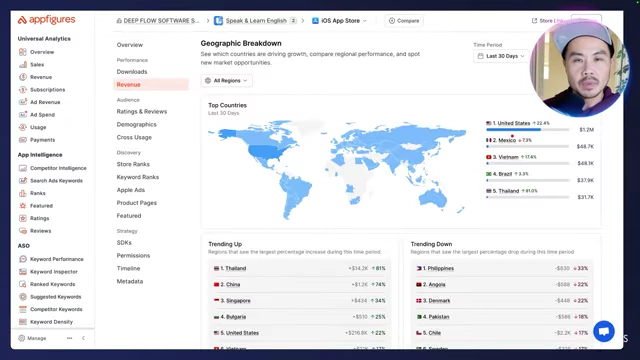Open the Store Link

548,20
